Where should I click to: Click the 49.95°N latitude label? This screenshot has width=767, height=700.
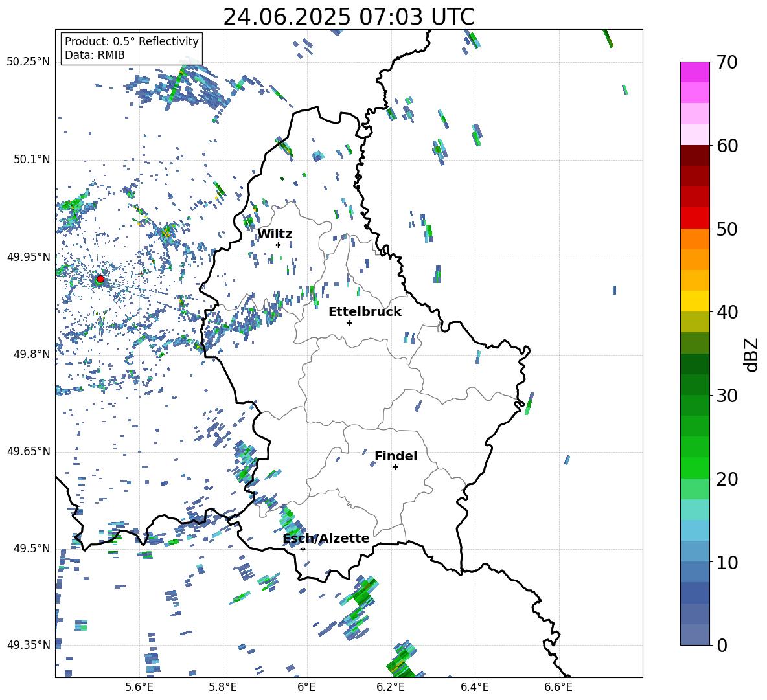[x=29, y=256]
